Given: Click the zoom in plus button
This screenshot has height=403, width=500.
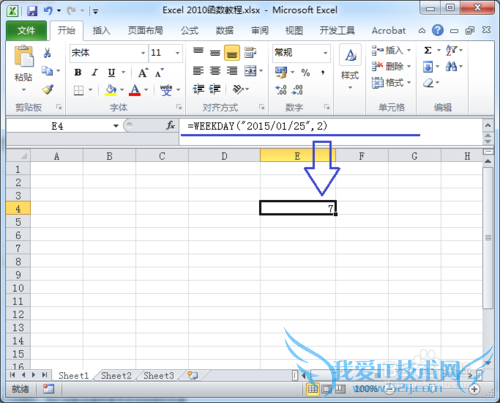Looking at the screenshot, I should click(474, 389).
